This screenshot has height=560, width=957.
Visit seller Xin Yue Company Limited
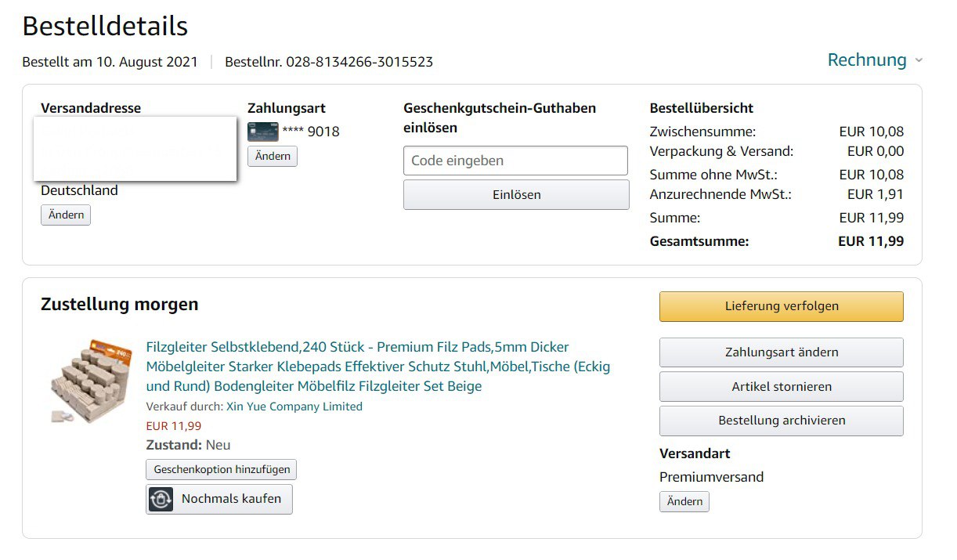294,406
